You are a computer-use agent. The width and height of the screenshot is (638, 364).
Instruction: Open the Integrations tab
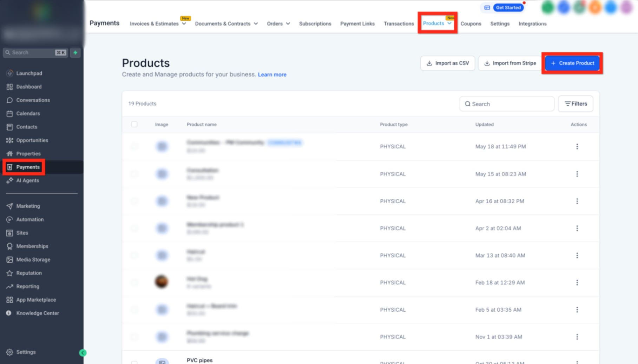pos(532,24)
